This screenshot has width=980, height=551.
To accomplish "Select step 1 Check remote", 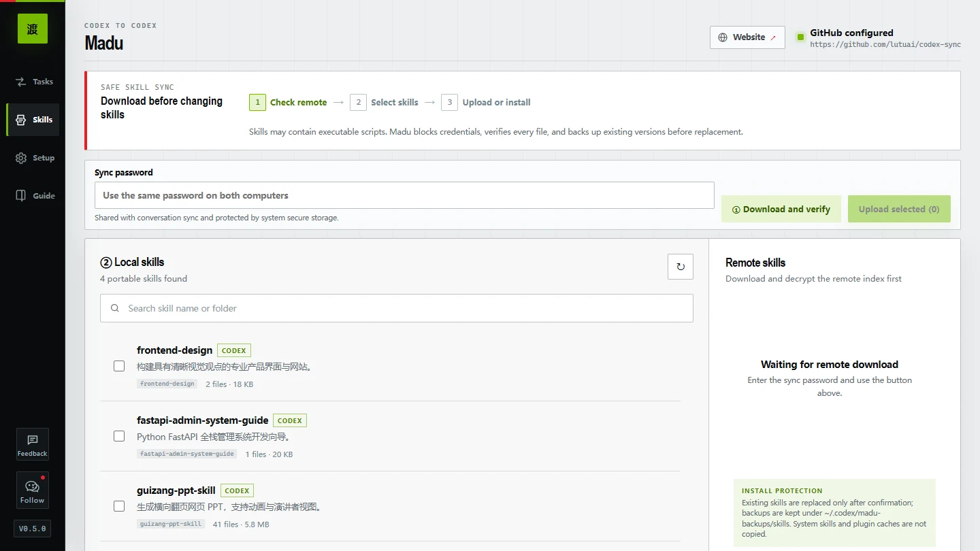I will tap(288, 103).
